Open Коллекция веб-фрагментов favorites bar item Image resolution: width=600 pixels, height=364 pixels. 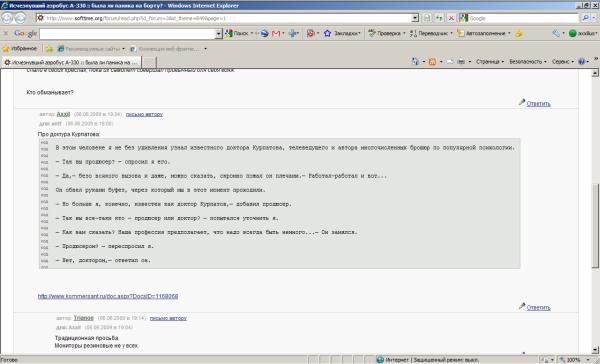(x=168, y=49)
